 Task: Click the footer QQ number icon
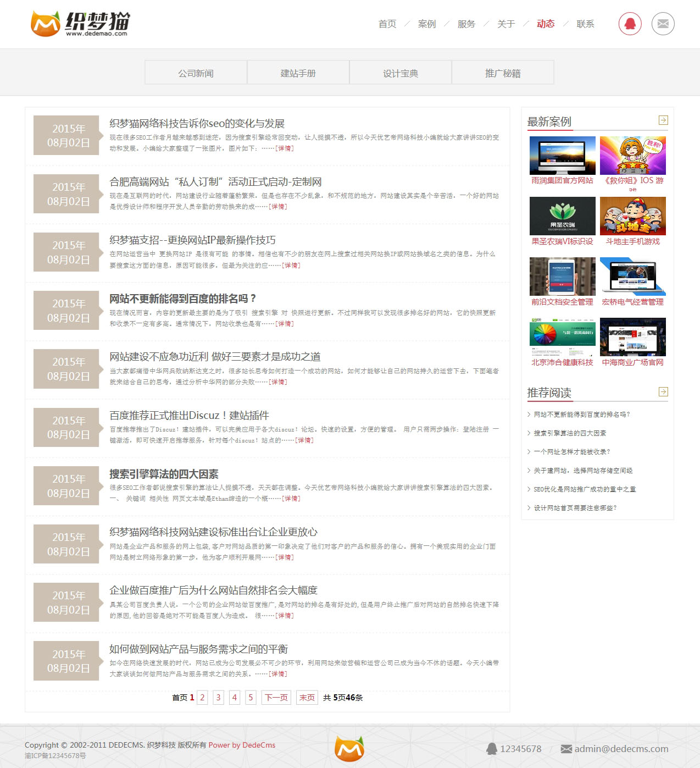(x=491, y=749)
